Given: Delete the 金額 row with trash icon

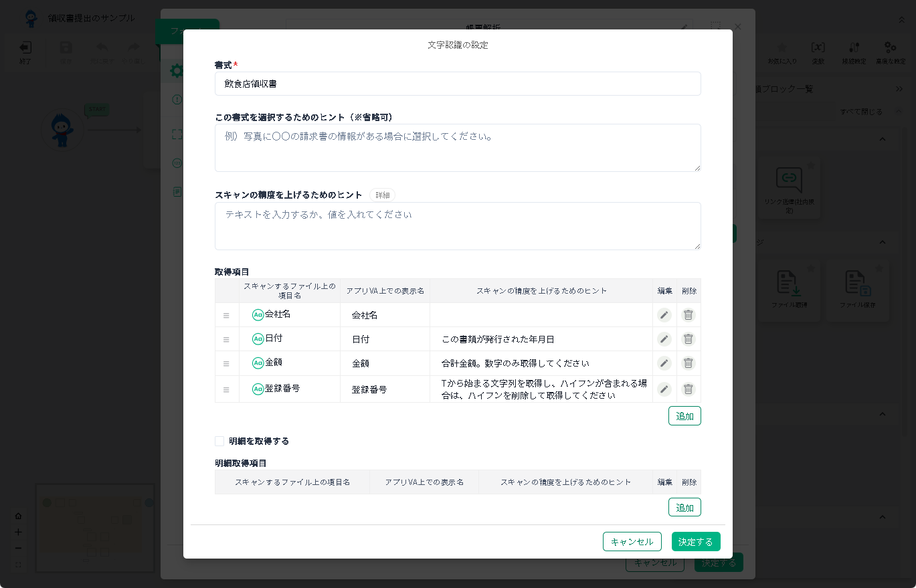Looking at the screenshot, I should [688, 363].
